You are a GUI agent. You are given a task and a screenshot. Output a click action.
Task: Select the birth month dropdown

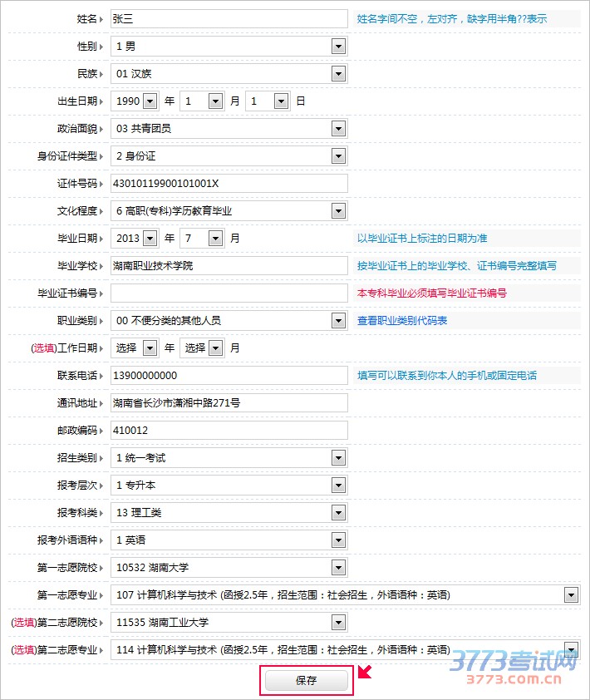pos(202,101)
